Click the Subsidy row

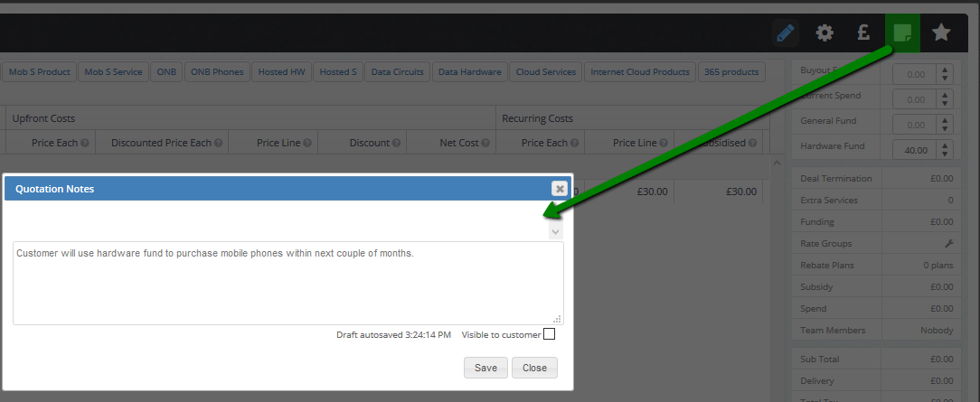[876, 287]
